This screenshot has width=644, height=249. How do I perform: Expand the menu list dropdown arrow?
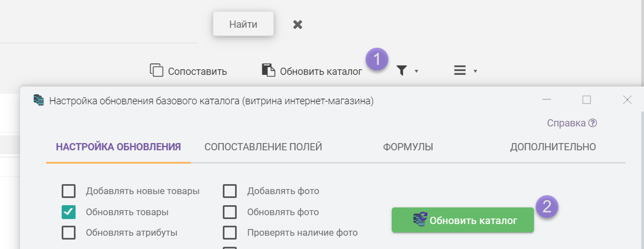tap(475, 71)
